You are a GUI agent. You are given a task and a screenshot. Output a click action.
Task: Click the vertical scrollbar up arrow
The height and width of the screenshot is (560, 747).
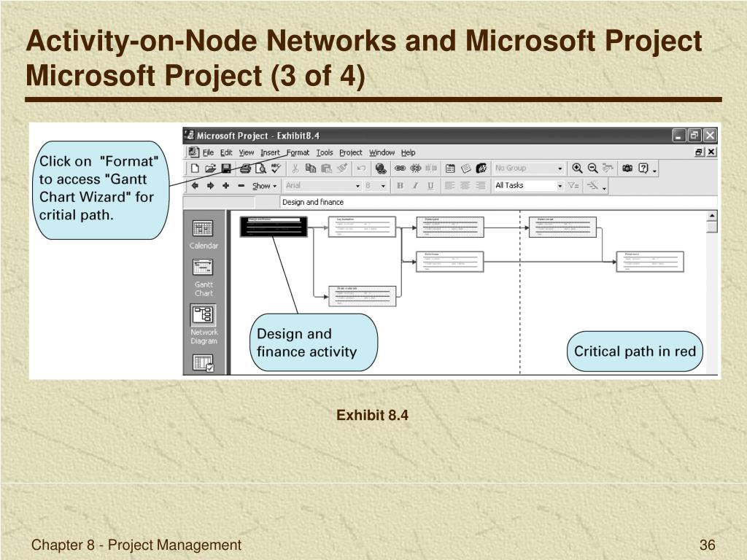point(712,216)
